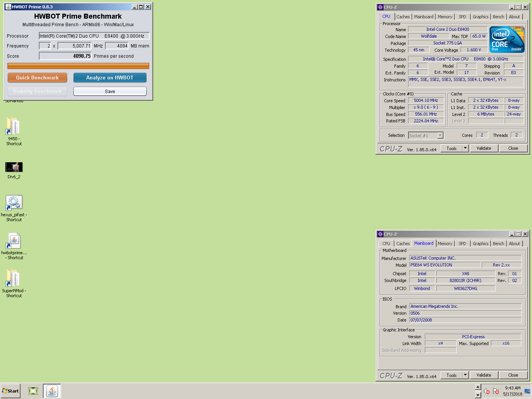
Task: Click the disabled Stability Benchmark button
Action: coord(37,91)
